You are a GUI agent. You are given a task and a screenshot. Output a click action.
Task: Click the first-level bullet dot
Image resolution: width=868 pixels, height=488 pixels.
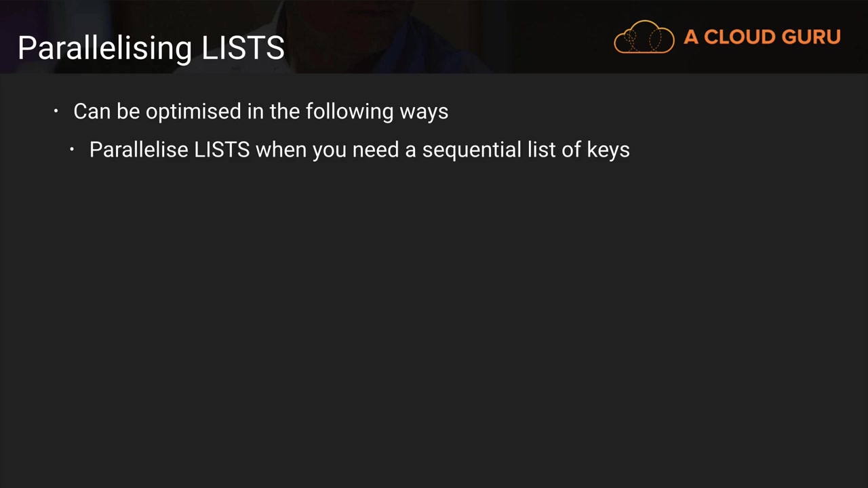click(56, 111)
